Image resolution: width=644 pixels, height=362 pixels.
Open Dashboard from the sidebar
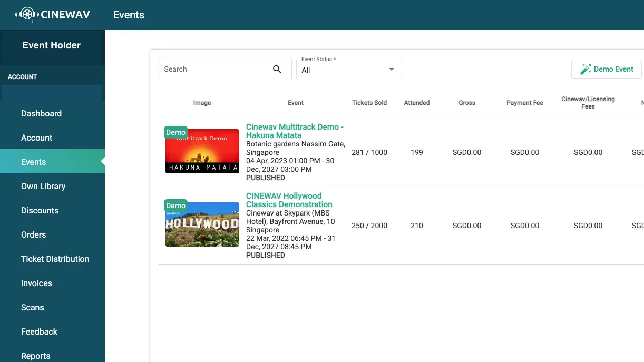tap(41, 113)
